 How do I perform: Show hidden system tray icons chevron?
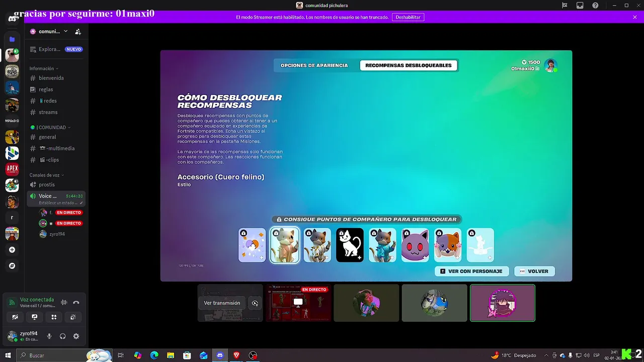[x=547, y=355]
